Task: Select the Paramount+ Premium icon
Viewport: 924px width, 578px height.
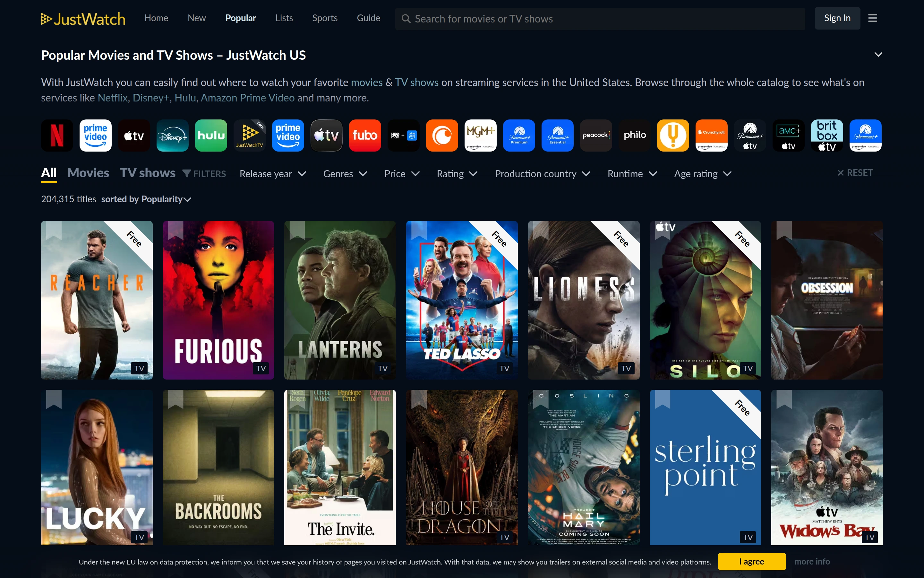Action: (x=519, y=135)
